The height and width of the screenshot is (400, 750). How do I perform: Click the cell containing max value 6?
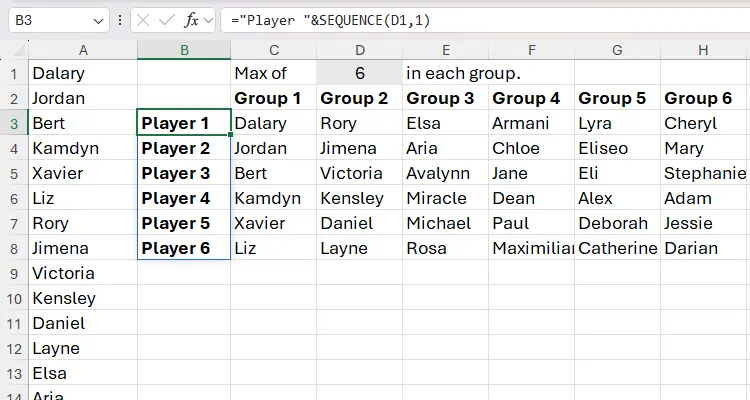point(360,73)
